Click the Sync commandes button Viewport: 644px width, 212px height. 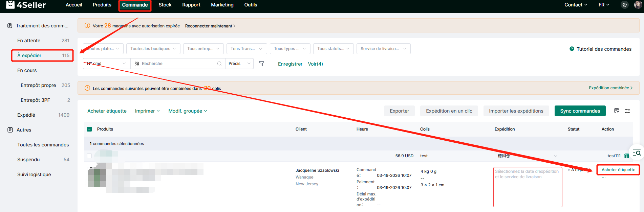580,111
